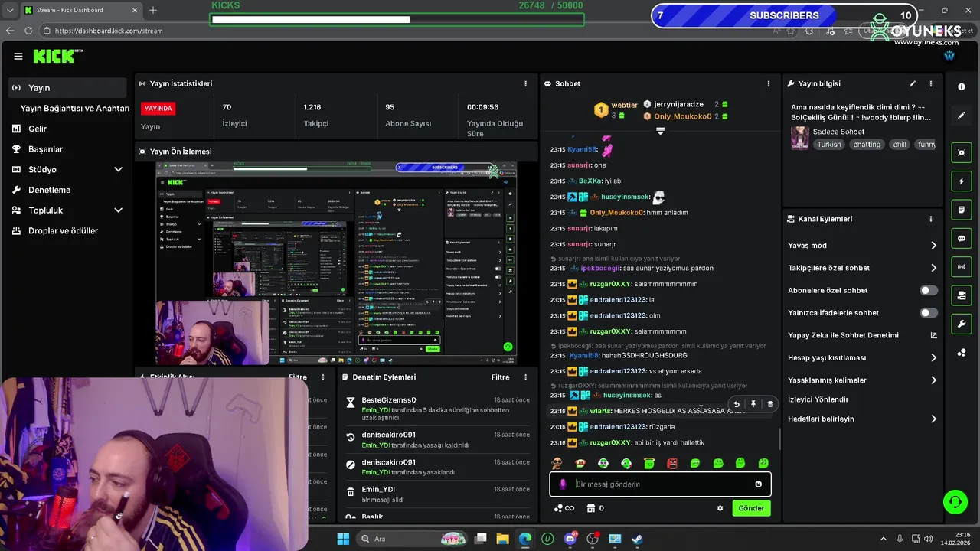Open the green headset support button
The width and height of the screenshot is (980, 551).
click(x=955, y=502)
